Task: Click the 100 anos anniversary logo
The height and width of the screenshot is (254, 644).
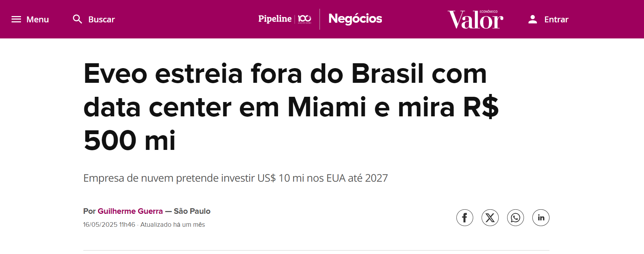Action: (304, 19)
